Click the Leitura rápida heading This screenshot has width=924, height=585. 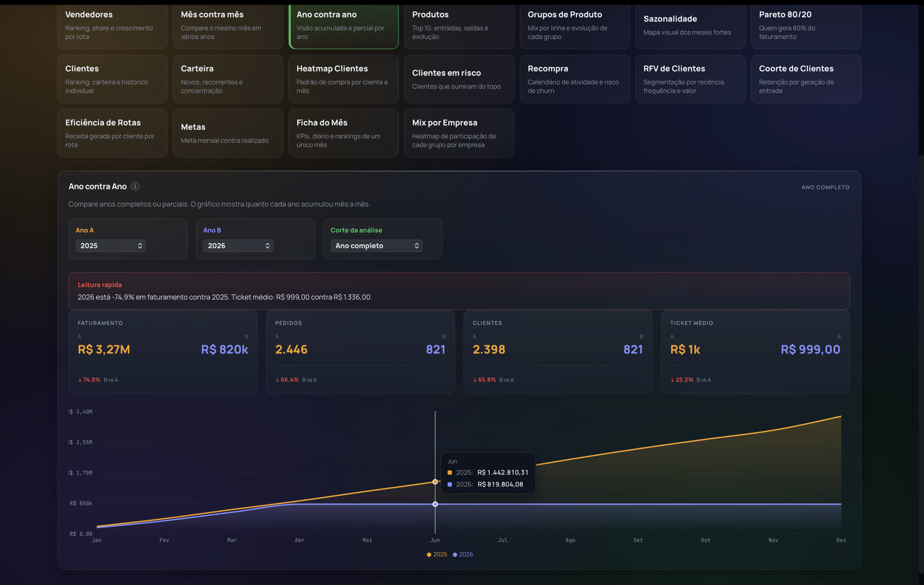tap(100, 285)
